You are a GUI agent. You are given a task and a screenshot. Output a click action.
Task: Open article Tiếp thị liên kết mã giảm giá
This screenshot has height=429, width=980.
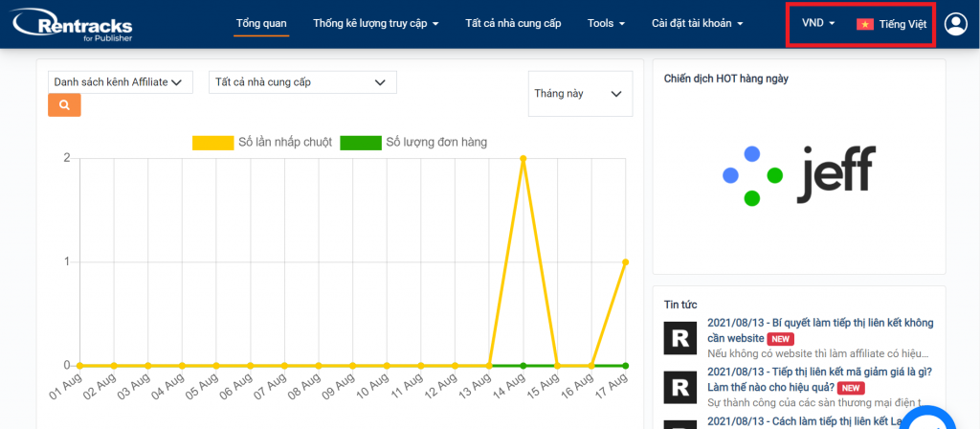[820, 379]
